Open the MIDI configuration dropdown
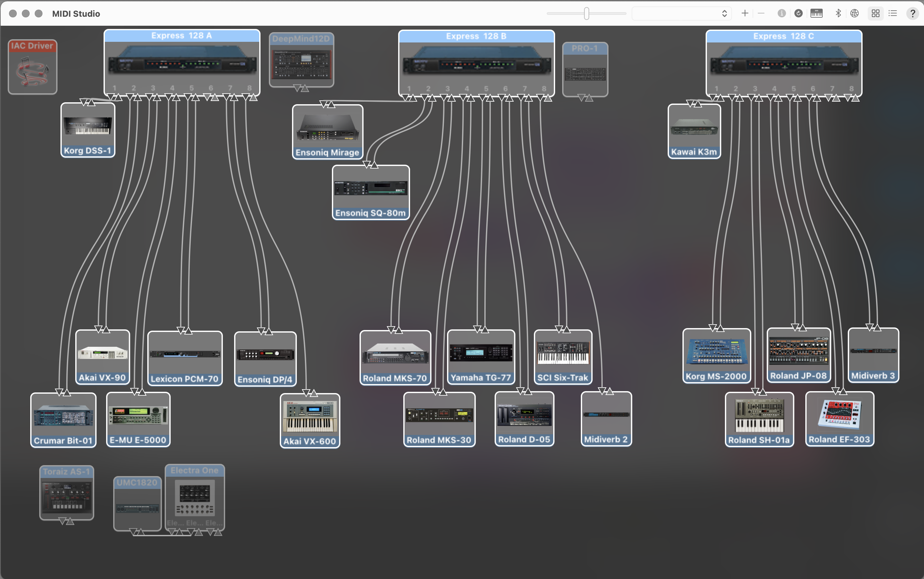The height and width of the screenshot is (579, 924). pos(681,14)
